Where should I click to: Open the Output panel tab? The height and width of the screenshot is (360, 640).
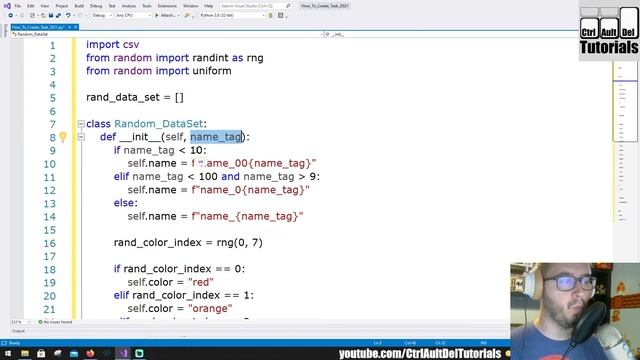18,331
